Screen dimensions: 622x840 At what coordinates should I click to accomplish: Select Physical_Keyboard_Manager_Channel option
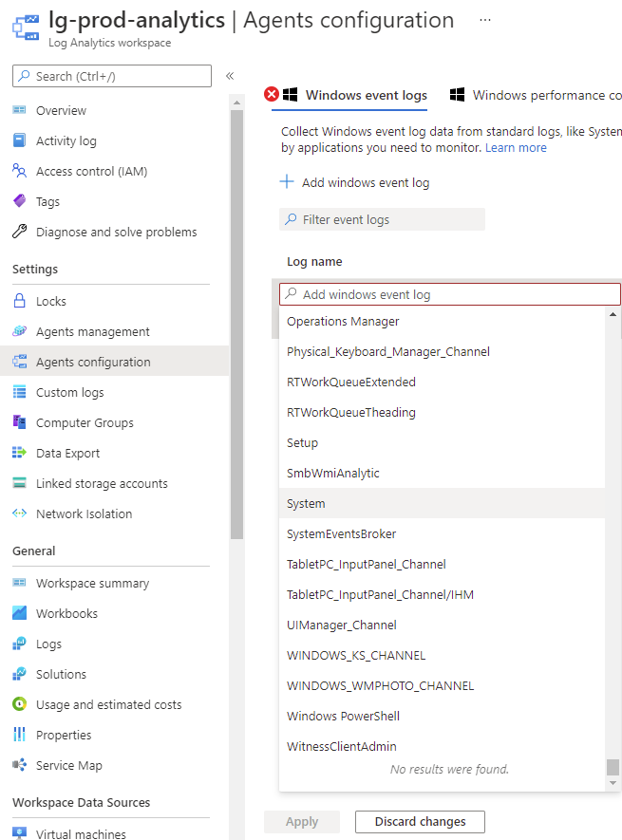click(x=442, y=351)
